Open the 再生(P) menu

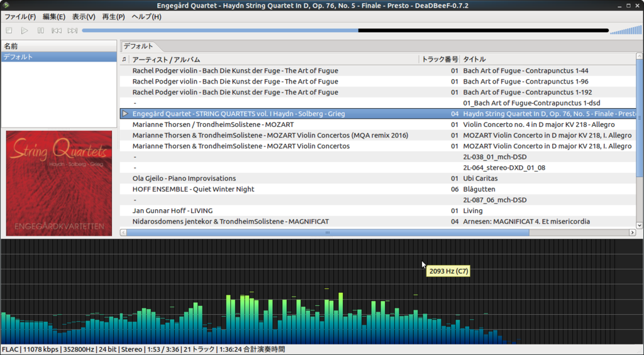pos(113,17)
